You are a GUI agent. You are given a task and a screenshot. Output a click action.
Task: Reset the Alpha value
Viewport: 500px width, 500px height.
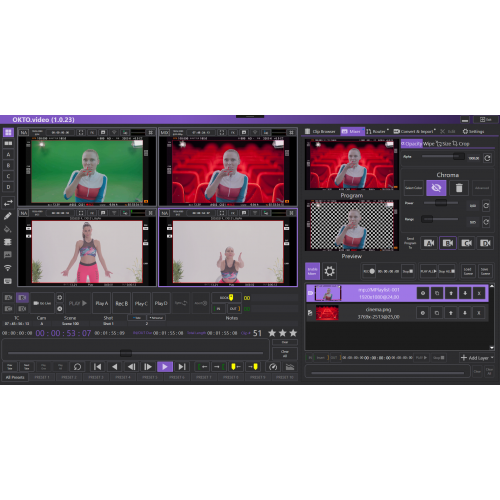pos(487,158)
